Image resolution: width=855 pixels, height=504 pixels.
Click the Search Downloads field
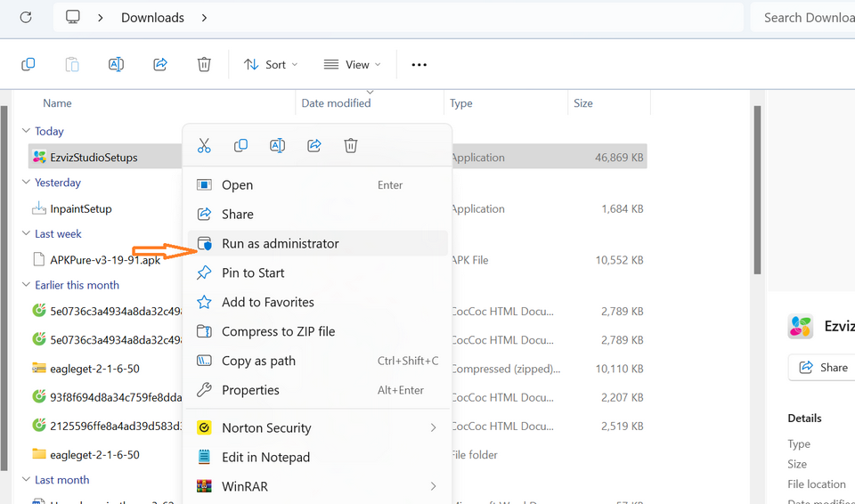[x=806, y=17]
